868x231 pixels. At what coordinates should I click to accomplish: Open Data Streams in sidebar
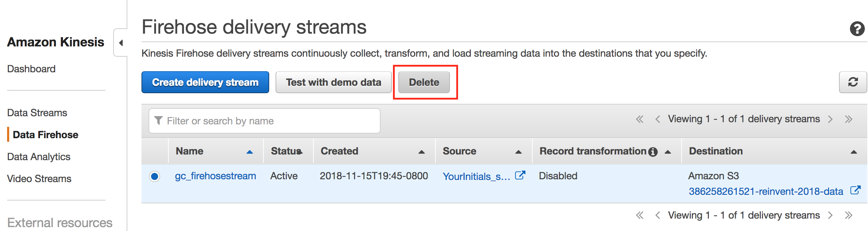pos(37,113)
